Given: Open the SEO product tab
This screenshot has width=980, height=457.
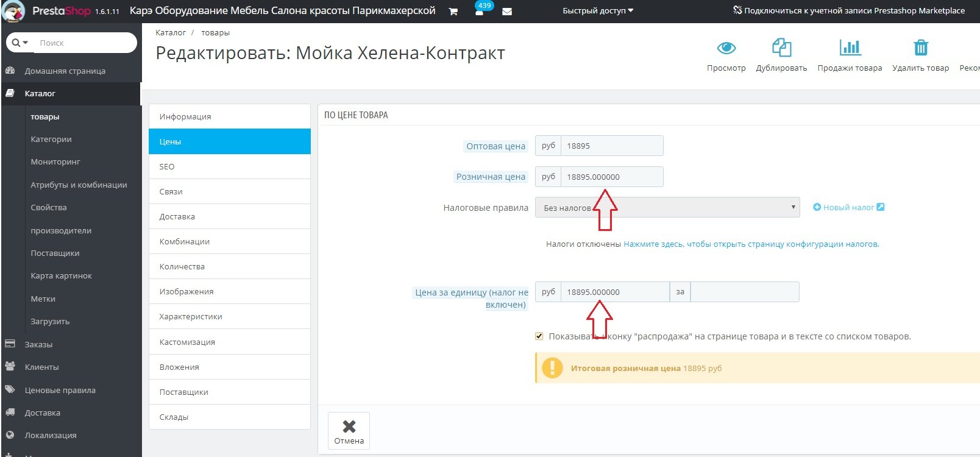Looking at the screenshot, I should (230, 166).
